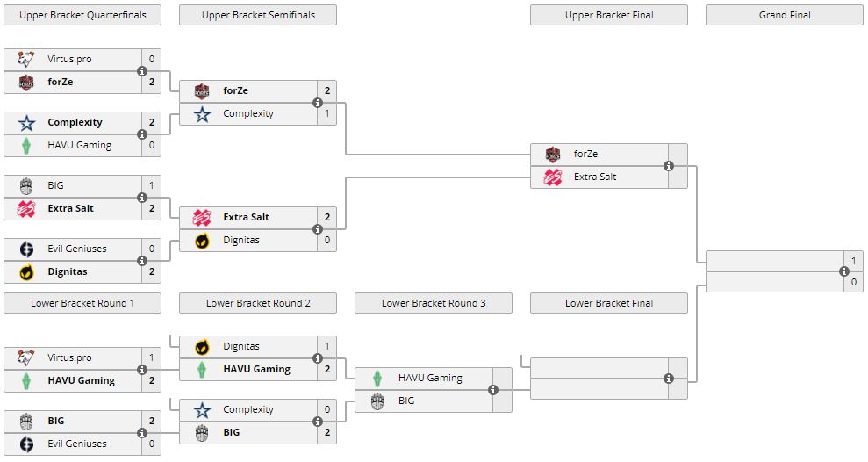Click the Evil Geniuses logo in Upper Bracket Quarterfinals
Screen dimensions: 868x462
tap(25, 249)
